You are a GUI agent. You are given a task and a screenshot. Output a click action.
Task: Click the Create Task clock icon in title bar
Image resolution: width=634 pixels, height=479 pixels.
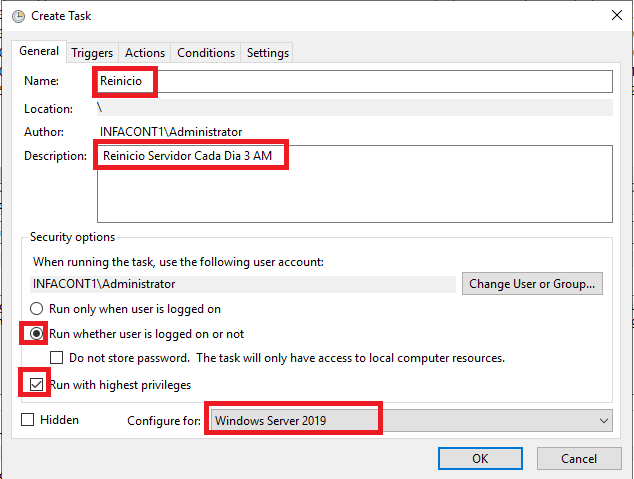pos(18,16)
